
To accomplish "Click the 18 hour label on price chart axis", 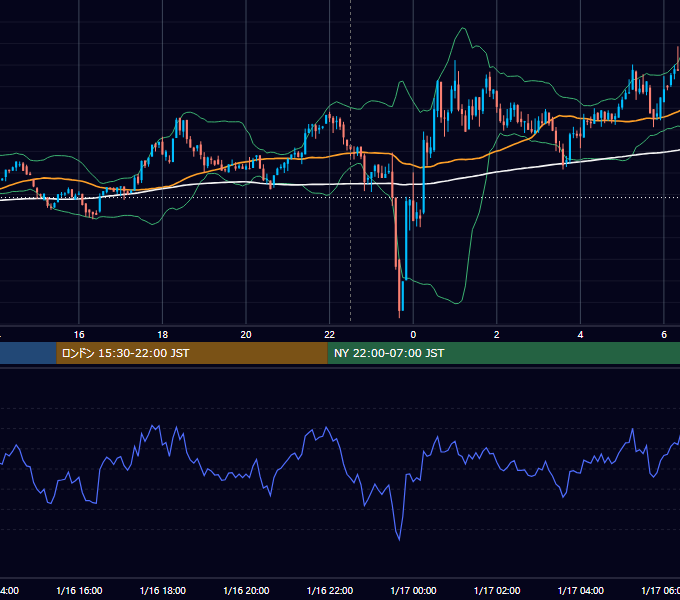I will 162,335.
